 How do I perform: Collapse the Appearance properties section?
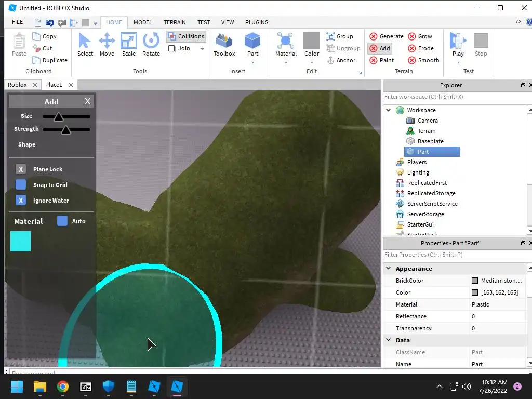[389, 268]
